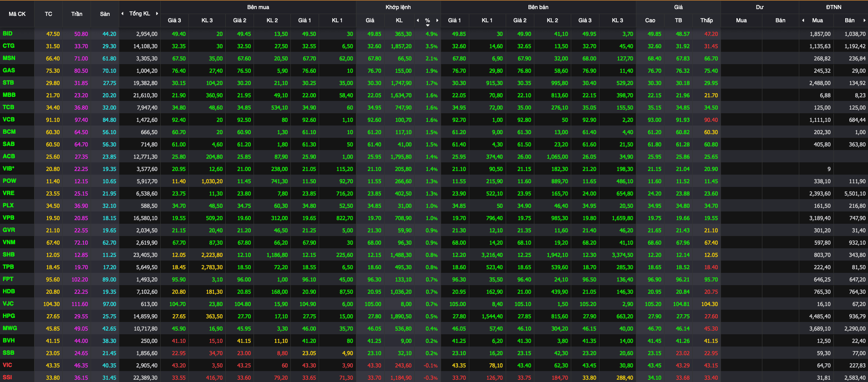Select the VNM stock symbol
The width and height of the screenshot is (868, 382).
pyautogui.click(x=9, y=242)
